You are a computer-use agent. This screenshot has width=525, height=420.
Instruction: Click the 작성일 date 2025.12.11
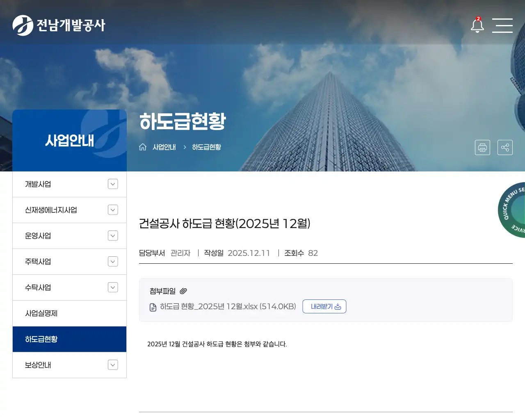tap(249, 253)
